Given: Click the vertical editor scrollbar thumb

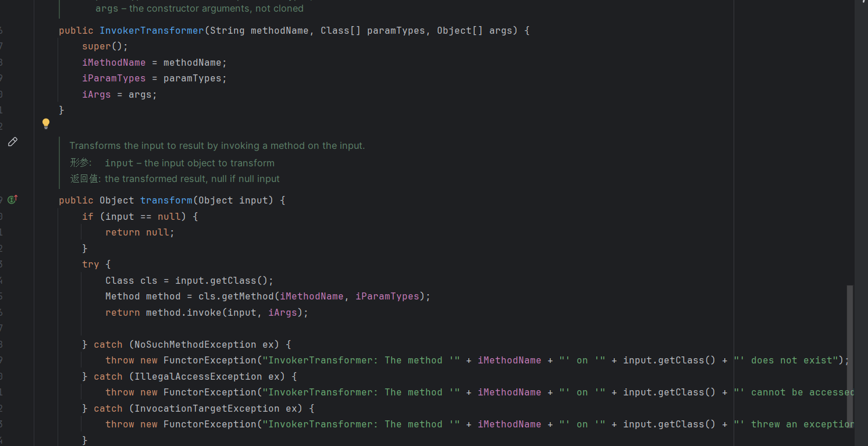Looking at the screenshot, I should tap(850, 358).
